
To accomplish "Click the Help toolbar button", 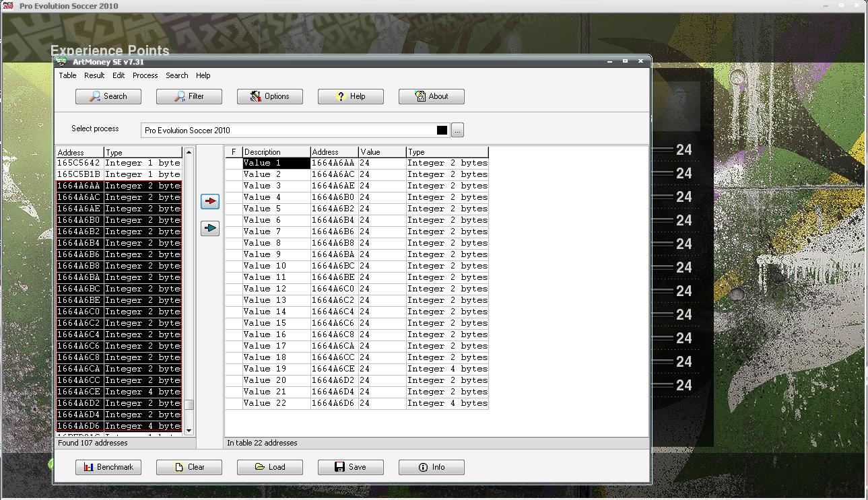I will pyautogui.click(x=351, y=96).
